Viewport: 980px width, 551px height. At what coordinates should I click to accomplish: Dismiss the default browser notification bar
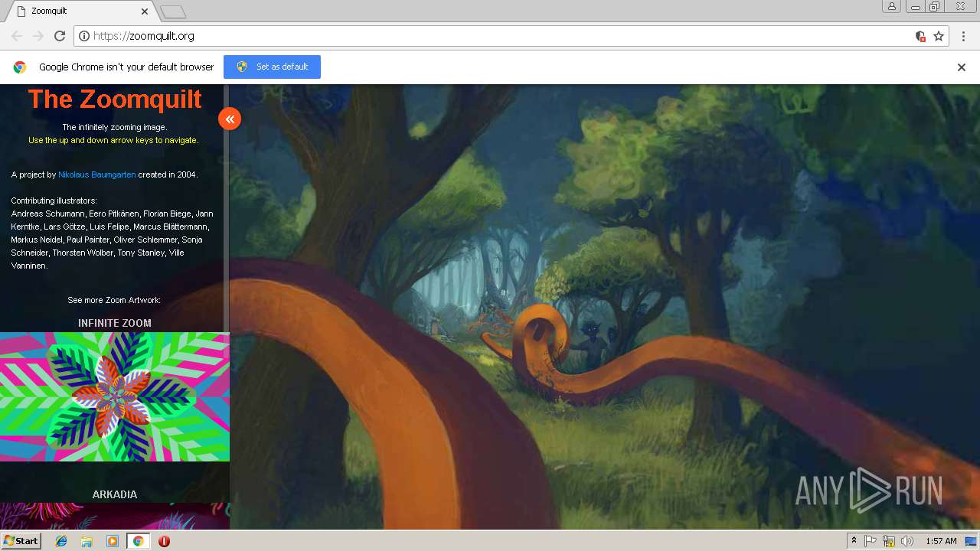(x=962, y=67)
